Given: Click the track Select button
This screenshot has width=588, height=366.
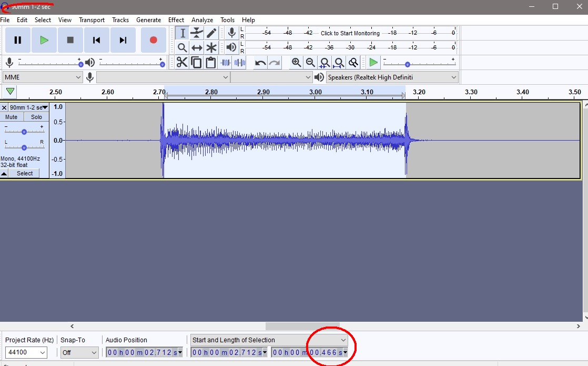Looking at the screenshot, I should pos(25,173).
